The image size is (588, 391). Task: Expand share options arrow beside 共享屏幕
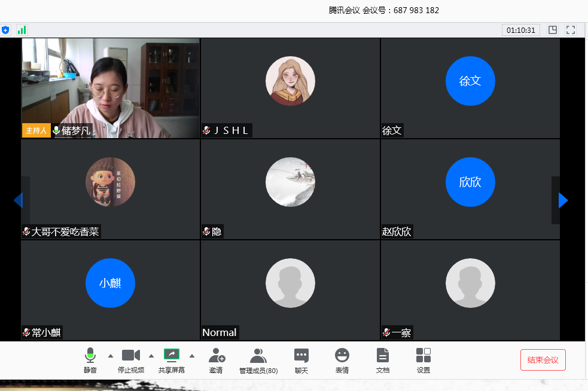[x=191, y=356]
